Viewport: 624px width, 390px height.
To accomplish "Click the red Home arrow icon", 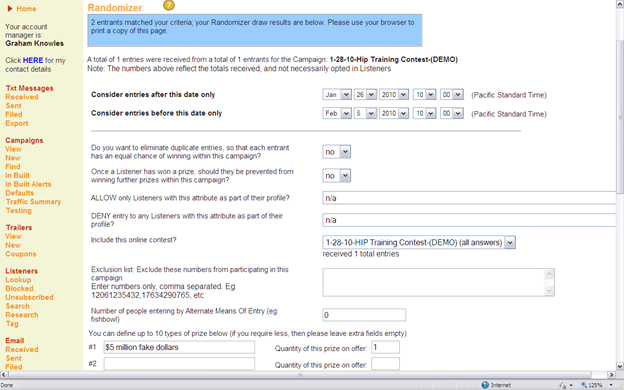I will tap(10, 8).
